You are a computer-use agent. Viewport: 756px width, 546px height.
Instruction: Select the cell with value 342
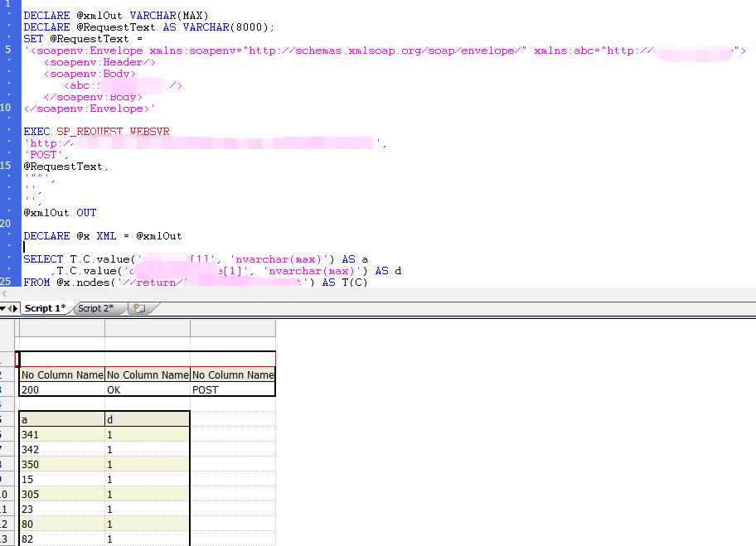click(x=62, y=449)
